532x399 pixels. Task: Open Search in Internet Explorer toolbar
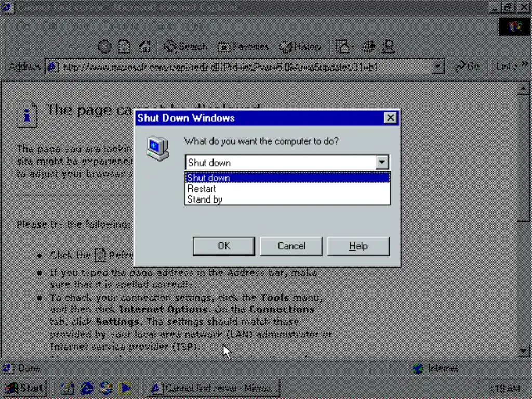(x=185, y=46)
